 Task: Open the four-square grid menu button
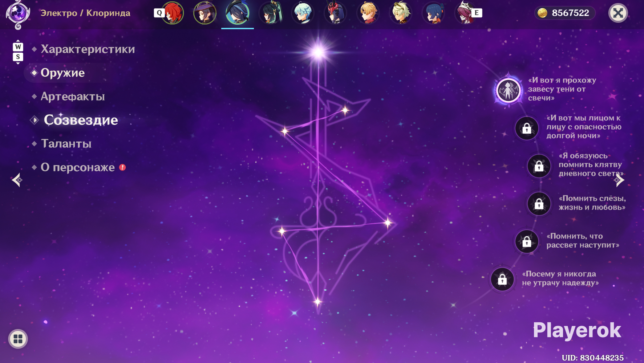click(x=18, y=339)
